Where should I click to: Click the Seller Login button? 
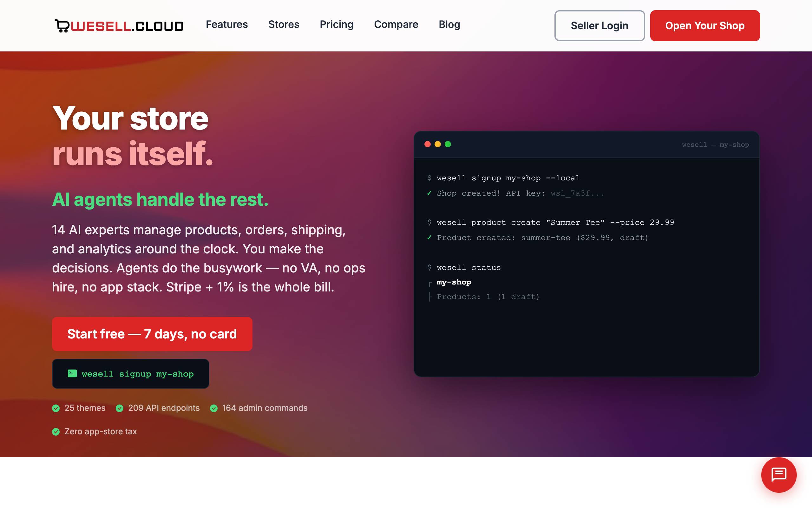(599, 25)
